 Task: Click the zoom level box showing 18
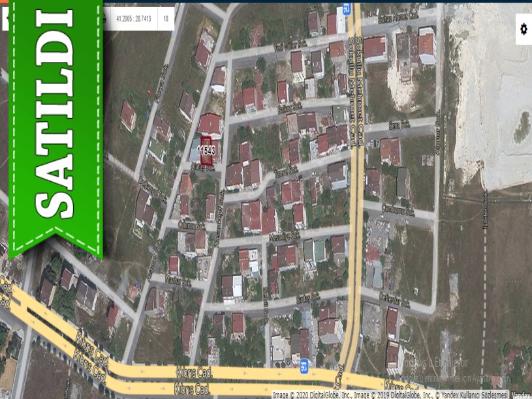tap(166, 19)
